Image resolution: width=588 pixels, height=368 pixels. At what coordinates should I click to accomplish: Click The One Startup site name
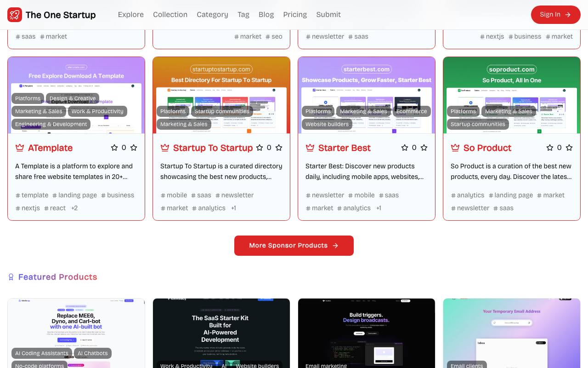pos(61,15)
